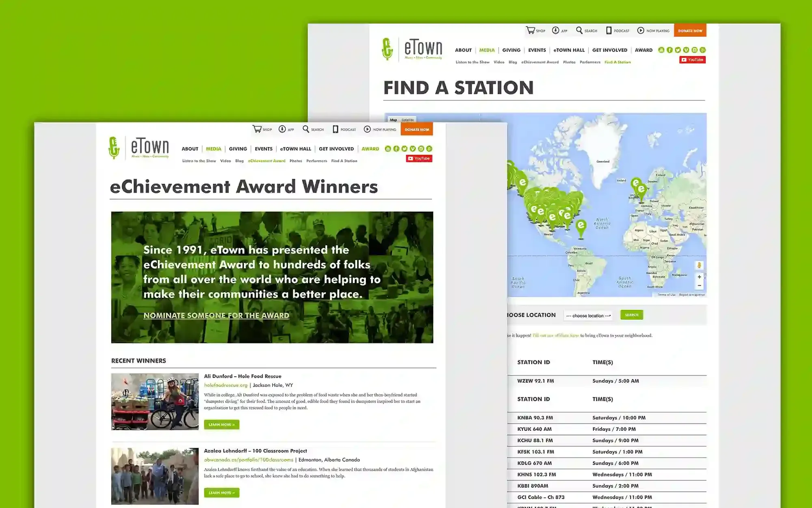Click Now Playing icon on Award Winners page

point(367,129)
